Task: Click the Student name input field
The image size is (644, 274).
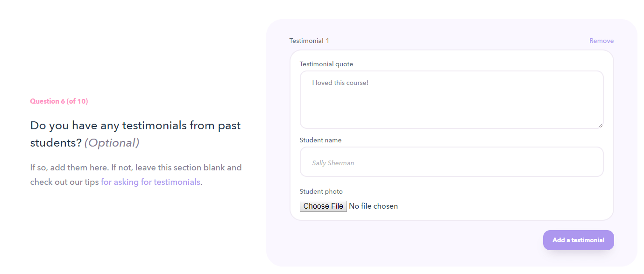Action: tap(451, 162)
